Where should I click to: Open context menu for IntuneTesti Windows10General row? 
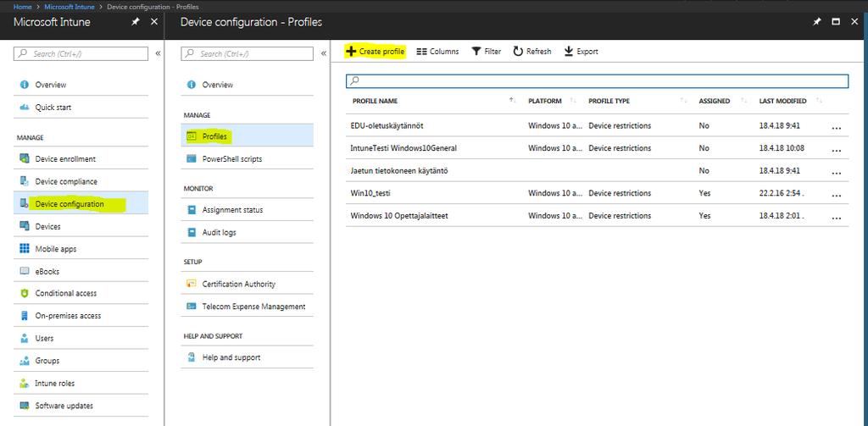pos(837,149)
